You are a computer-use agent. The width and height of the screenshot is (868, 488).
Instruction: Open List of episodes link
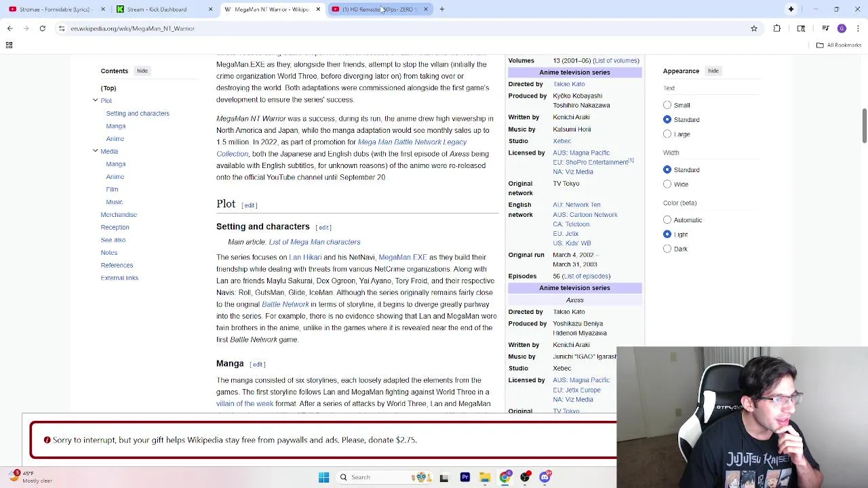coord(586,277)
